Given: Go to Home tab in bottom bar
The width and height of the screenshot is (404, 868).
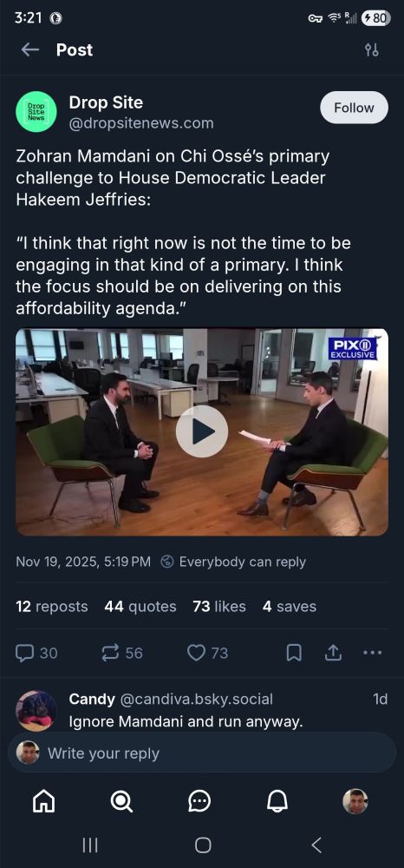Looking at the screenshot, I should 43,801.
